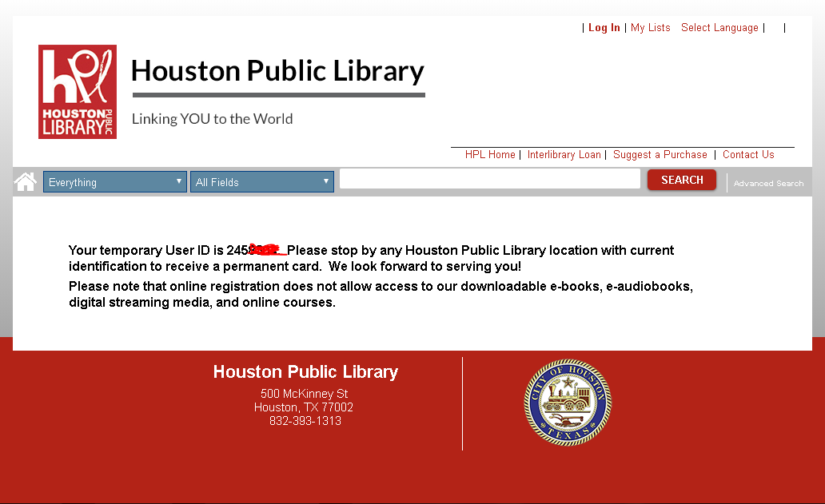Screen dimensions: 825x504
Task: Click the Linking YOU to the World tagline
Action: tap(212, 119)
